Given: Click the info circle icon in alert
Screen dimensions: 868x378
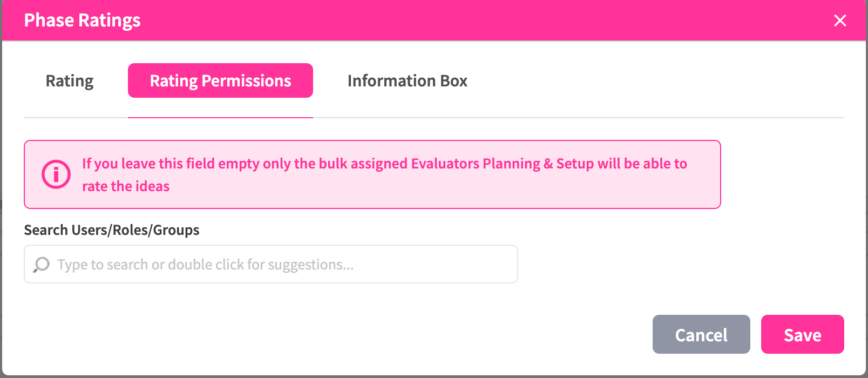Looking at the screenshot, I should click(x=56, y=174).
